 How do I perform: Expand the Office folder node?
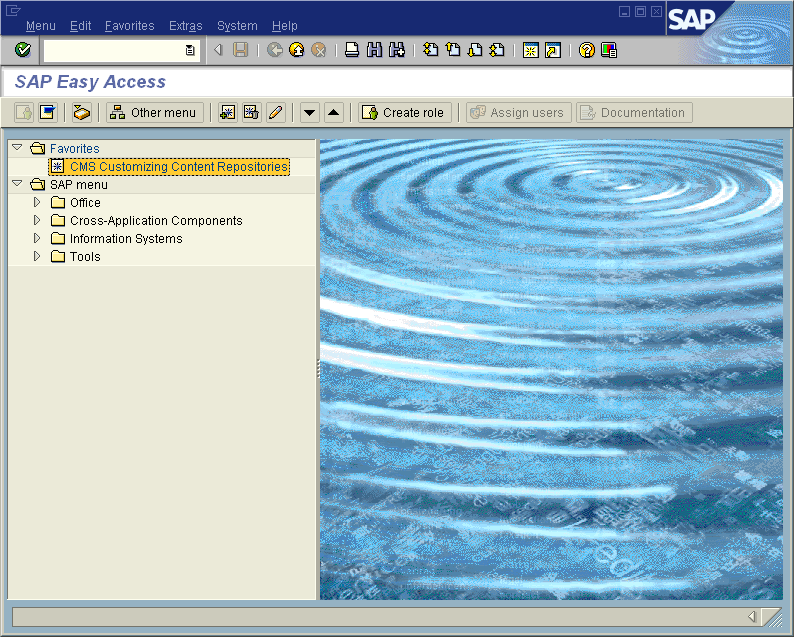(37, 203)
